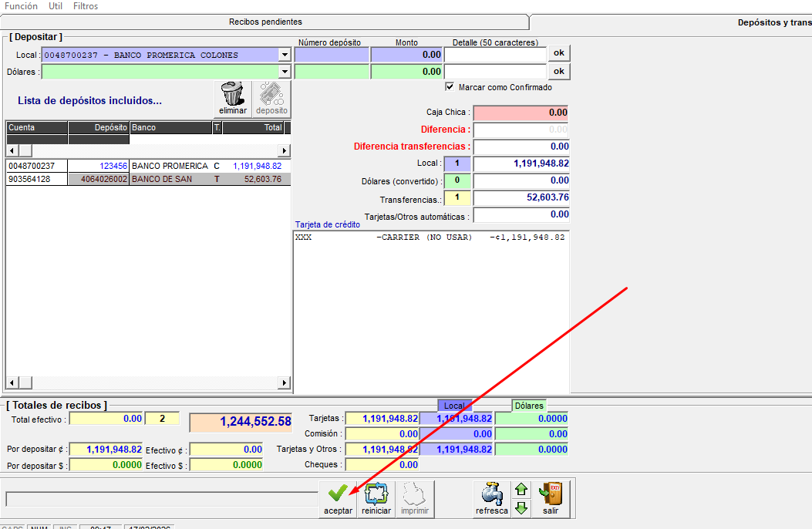Toggle the Marcar como Confirmado checkbox

coord(450,87)
